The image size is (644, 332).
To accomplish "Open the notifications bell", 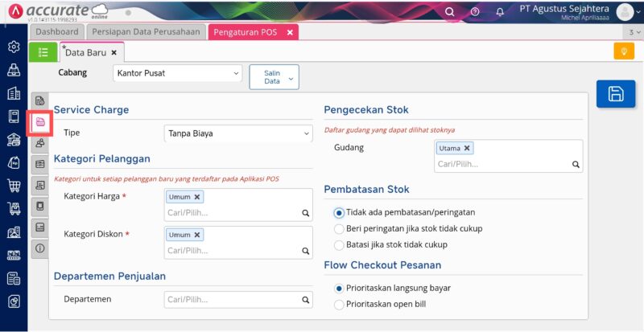I will (x=500, y=11).
